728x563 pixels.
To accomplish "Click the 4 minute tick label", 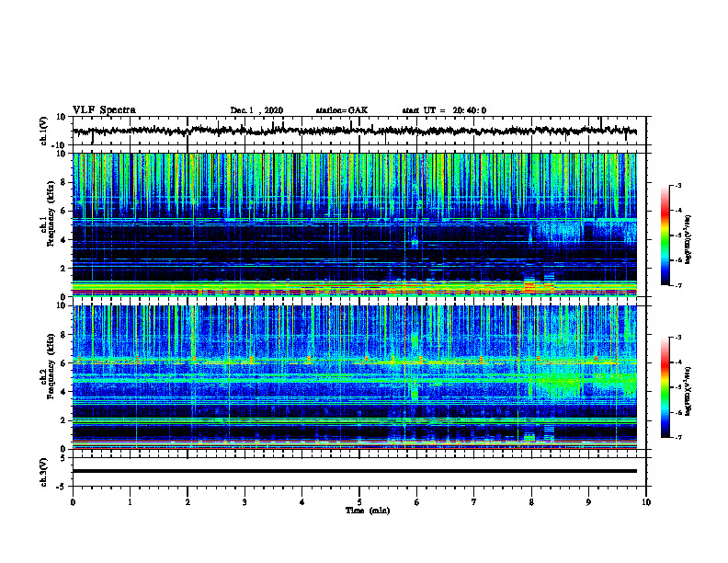I will [x=301, y=502].
